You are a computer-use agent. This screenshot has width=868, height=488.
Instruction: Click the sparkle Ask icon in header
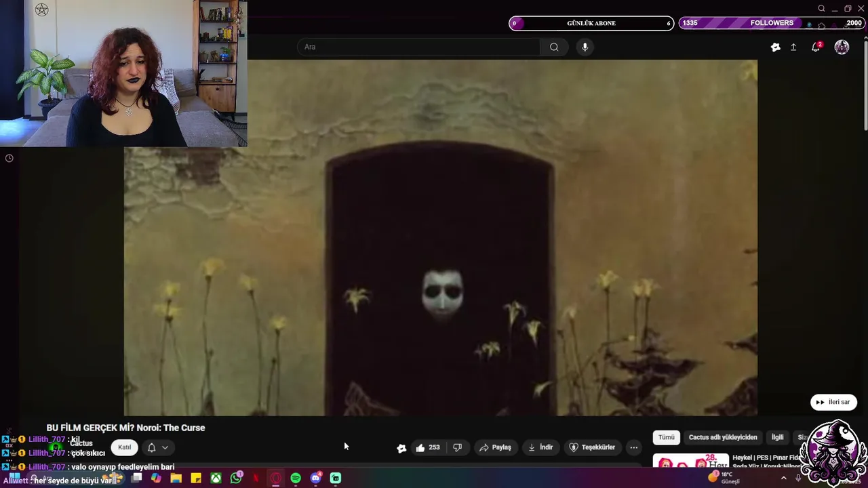pyautogui.click(x=776, y=47)
